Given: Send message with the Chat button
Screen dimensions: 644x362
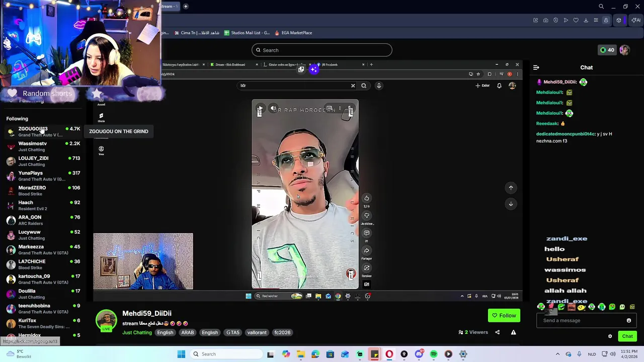Looking at the screenshot, I should [x=627, y=336].
